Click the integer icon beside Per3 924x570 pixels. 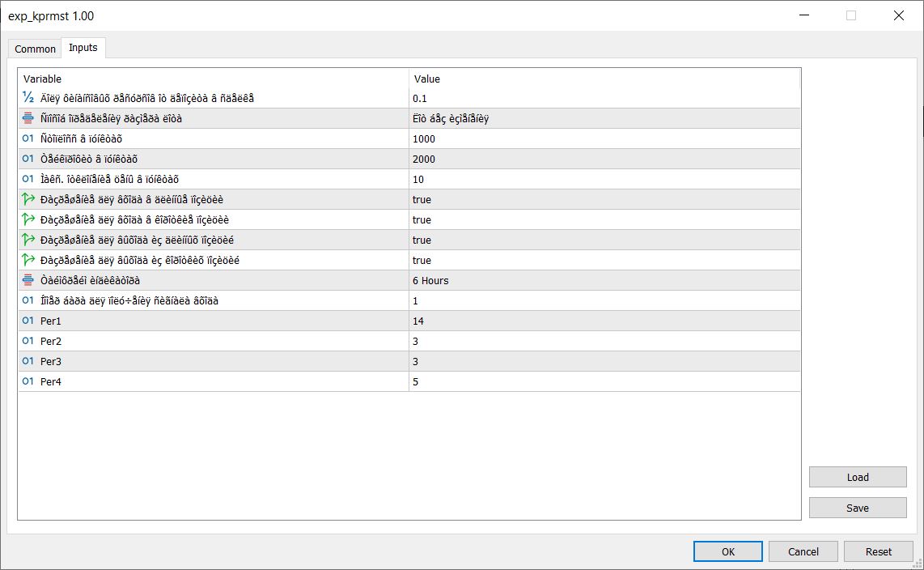[28, 361]
